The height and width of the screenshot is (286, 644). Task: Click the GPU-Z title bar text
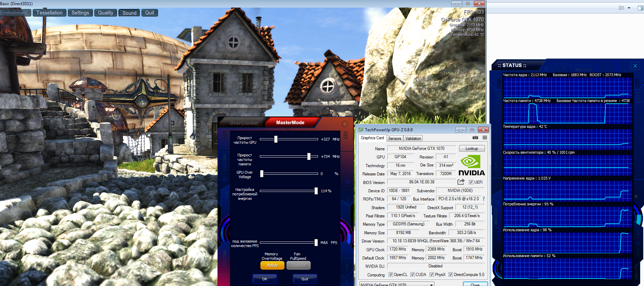[389, 130]
